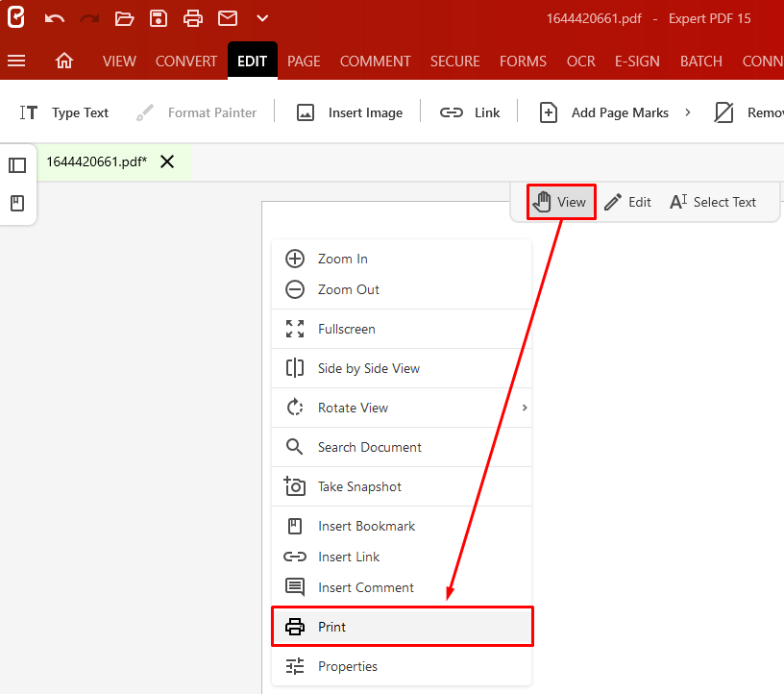Open the hamburger menu icon

coord(16,61)
